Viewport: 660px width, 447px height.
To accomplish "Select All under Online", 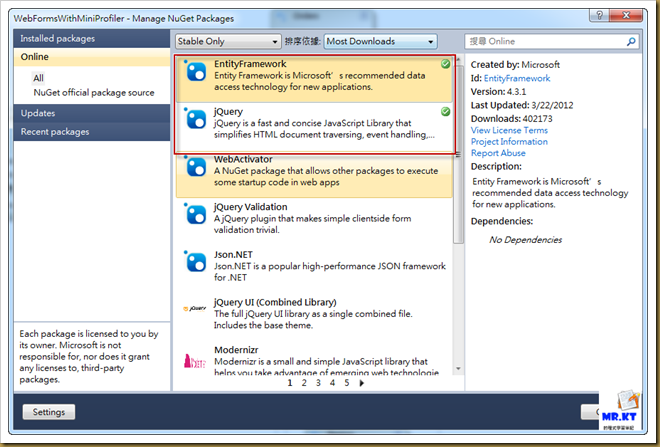I will coord(38,78).
